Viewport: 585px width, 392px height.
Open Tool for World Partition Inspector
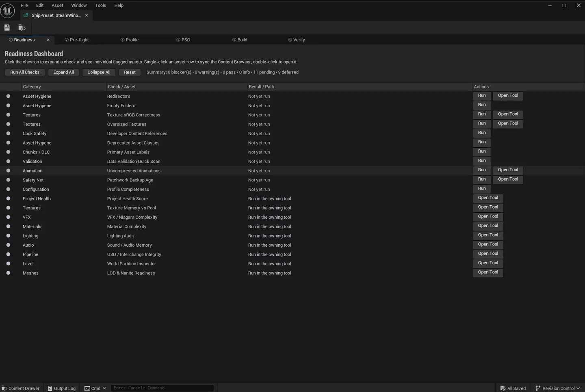(488, 263)
